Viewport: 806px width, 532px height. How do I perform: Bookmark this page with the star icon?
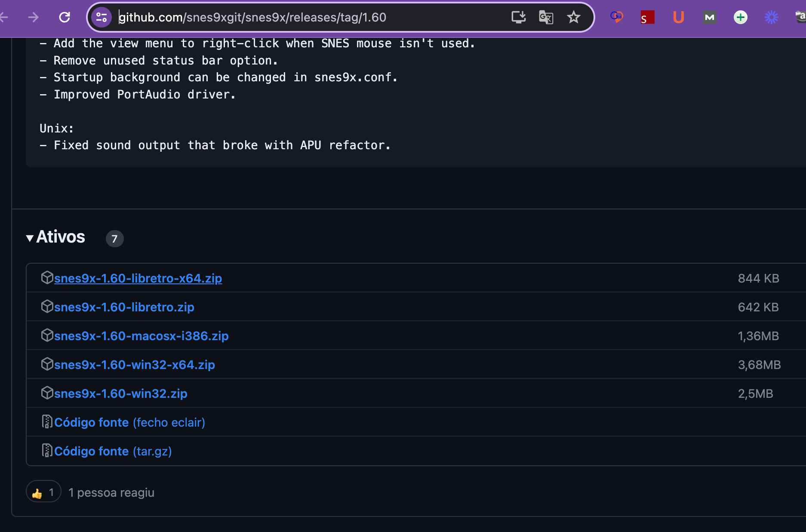(x=573, y=17)
